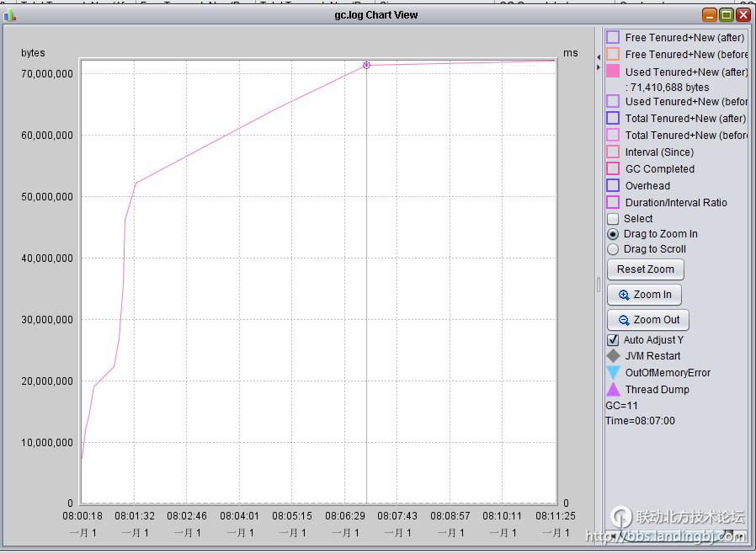Image resolution: width=756 pixels, height=554 pixels.
Task: Click the Reset Zoom button
Action: pos(645,269)
